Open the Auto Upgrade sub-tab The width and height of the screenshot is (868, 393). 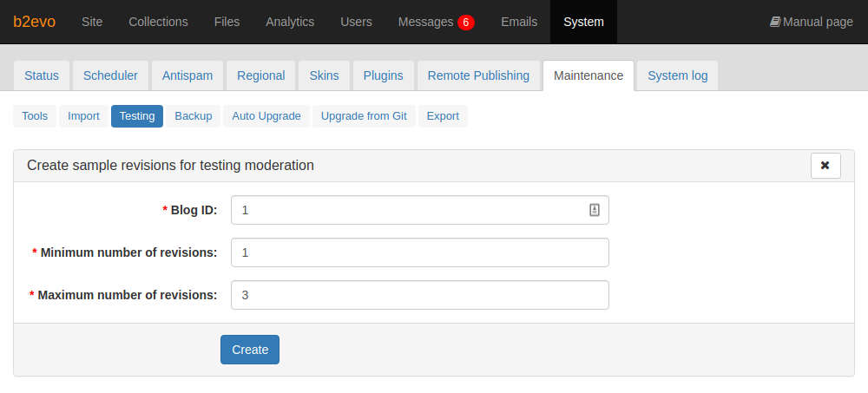point(266,116)
